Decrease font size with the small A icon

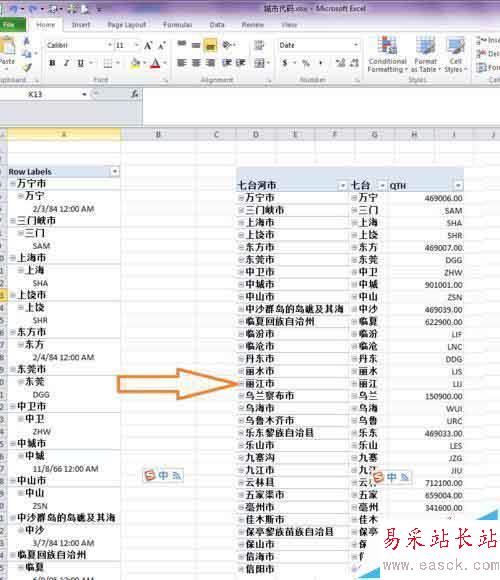[162, 45]
